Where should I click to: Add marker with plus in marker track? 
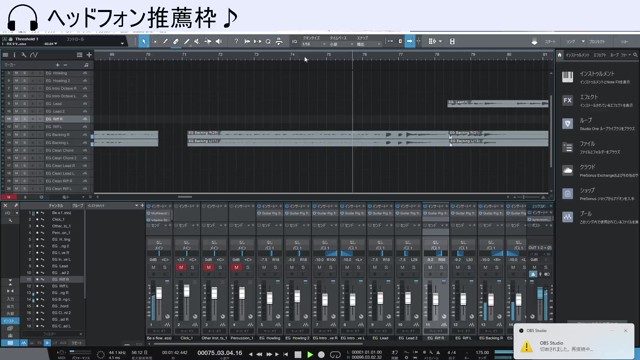point(58,65)
